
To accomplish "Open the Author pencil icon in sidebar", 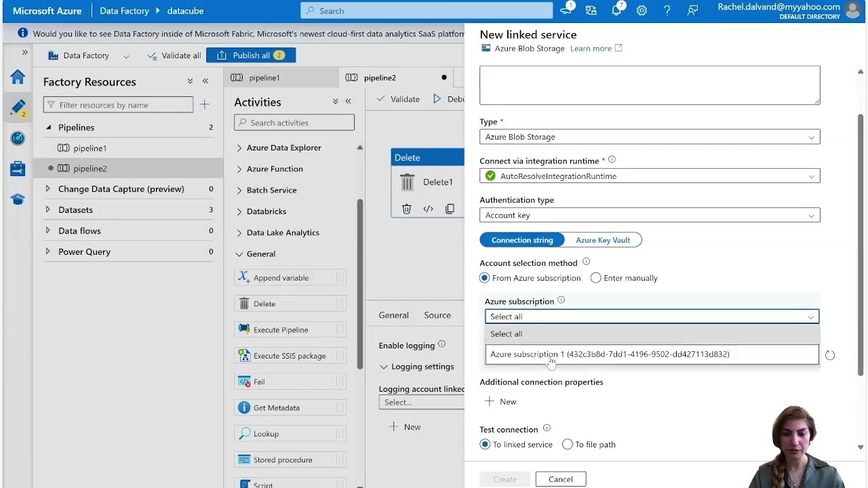I will click(18, 107).
